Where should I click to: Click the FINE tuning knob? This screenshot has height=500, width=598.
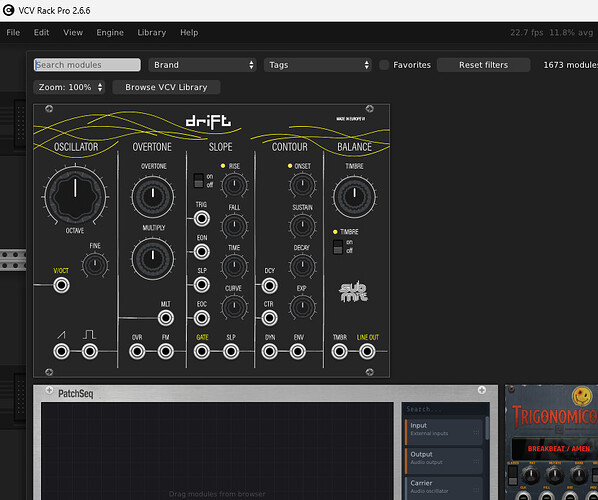(x=95, y=265)
